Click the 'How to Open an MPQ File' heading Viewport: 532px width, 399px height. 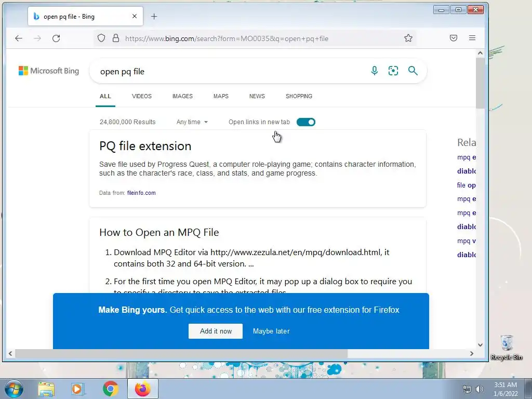point(159,232)
